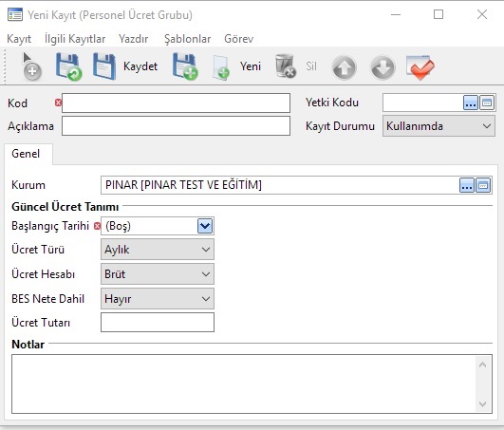Viewport: 504px width, 430px height.
Task: Go to next record with the down arrow
Action: 383,67
